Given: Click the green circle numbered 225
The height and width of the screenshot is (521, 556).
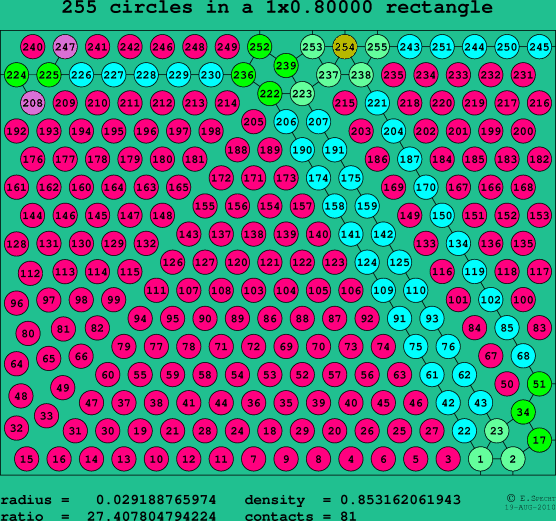Looking at the screenshot, I should pos(49,75).
